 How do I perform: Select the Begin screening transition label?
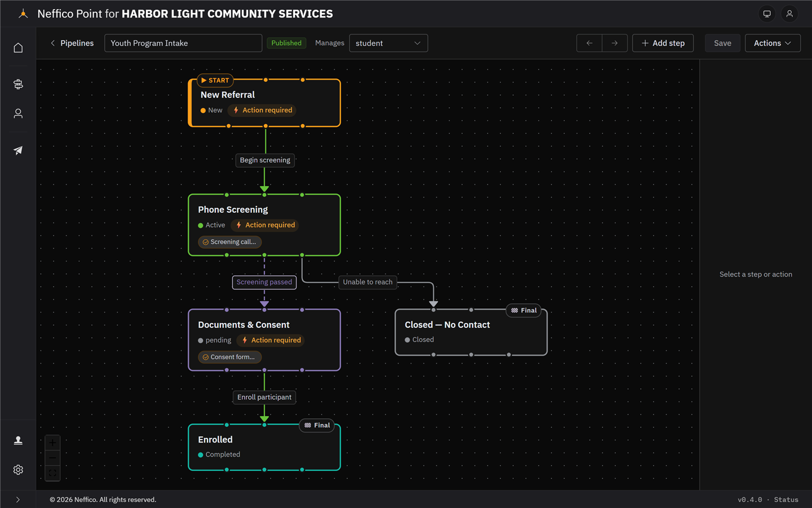tap(265, 160)
